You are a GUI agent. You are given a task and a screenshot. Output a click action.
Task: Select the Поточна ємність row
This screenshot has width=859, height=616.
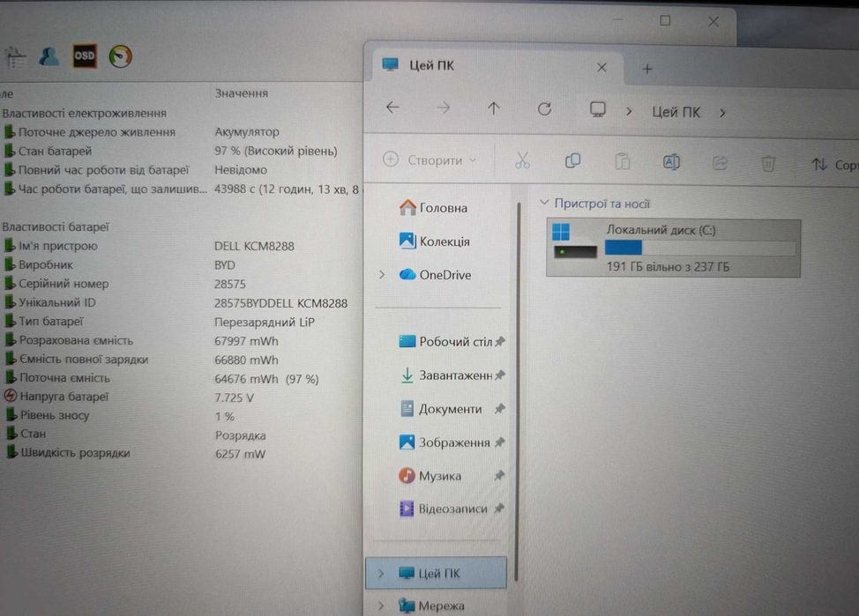click(181, 378)
